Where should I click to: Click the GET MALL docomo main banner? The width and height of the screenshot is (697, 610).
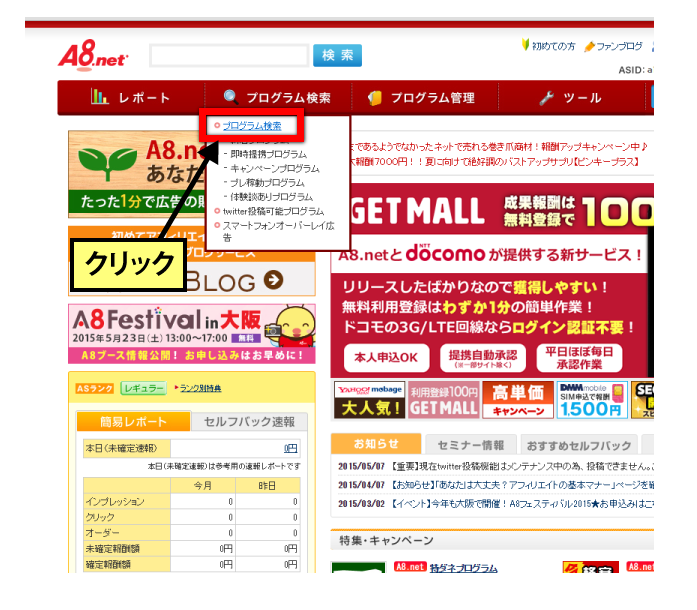coord(492,280)
